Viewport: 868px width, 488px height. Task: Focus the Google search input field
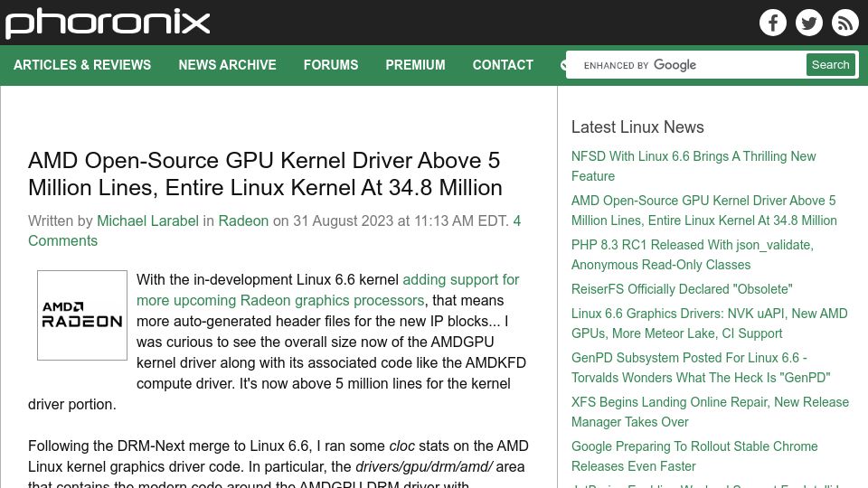pos(687,65)
